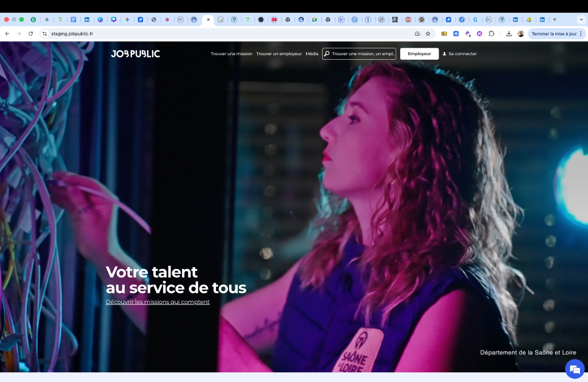The height and width of the screenshot is (382, 588).
Task: Toggle the bookmark star for this page
Action: pos(427,33)
